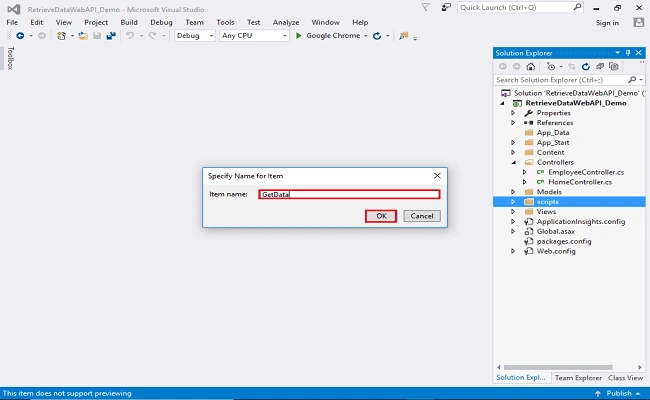
Task: Click the Solution Explorer horizontal scrollbar
Action: [558, 367]
